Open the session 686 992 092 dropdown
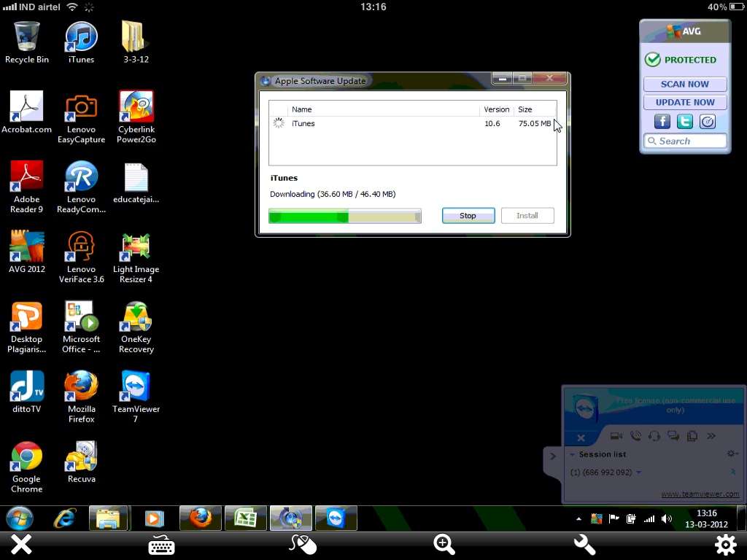The image size is (747, 560). 638,472
